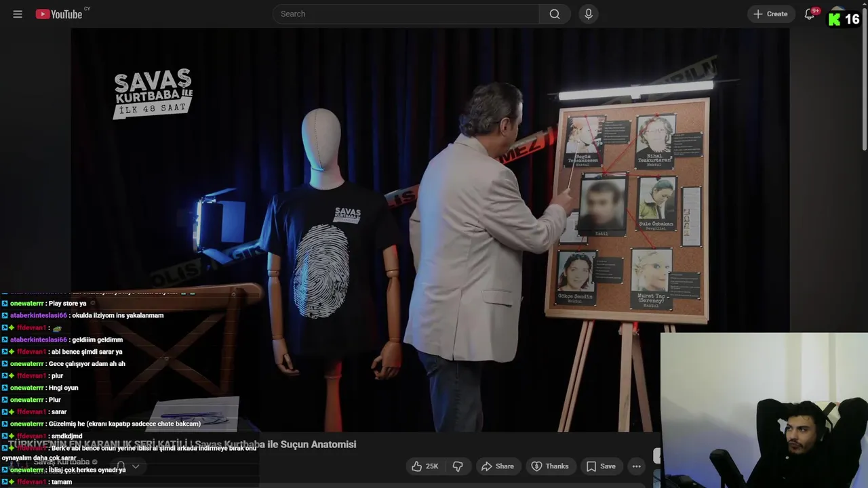Go to the YouTube home logo
This screenshot has width=868, height=488.
tap(59, 14)
